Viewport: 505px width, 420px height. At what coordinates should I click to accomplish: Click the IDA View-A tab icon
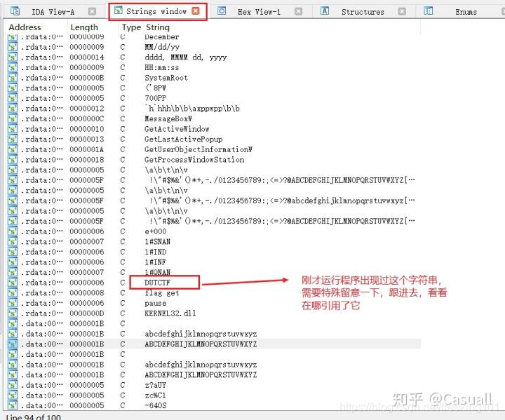15,11
